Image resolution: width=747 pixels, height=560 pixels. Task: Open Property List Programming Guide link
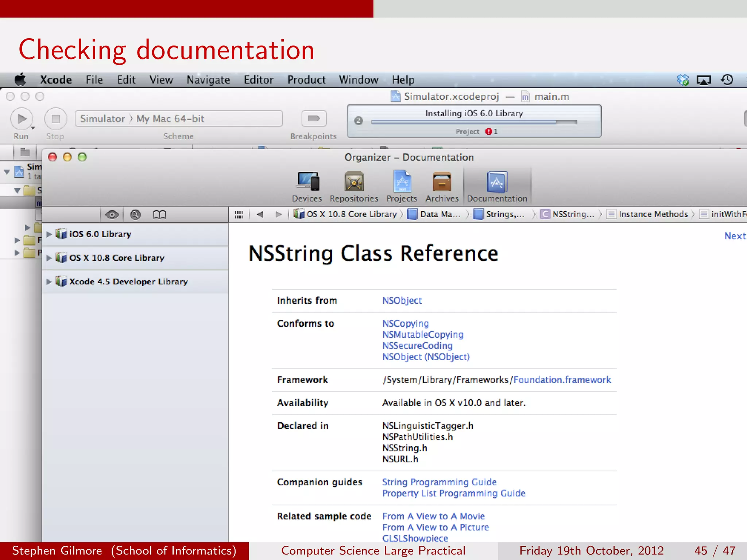454,493
